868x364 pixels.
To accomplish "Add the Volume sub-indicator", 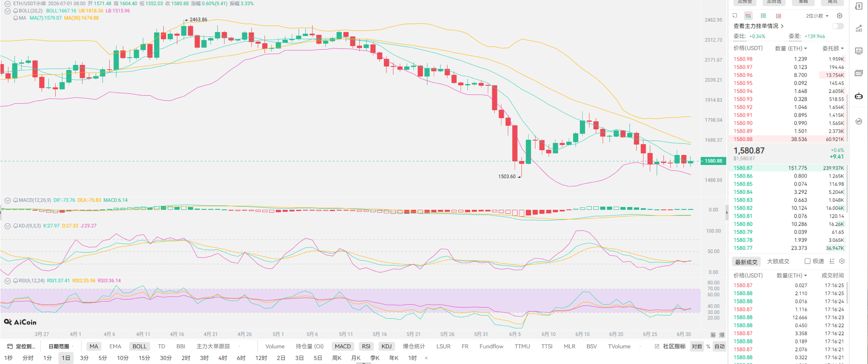I will (x=275, y=346).
